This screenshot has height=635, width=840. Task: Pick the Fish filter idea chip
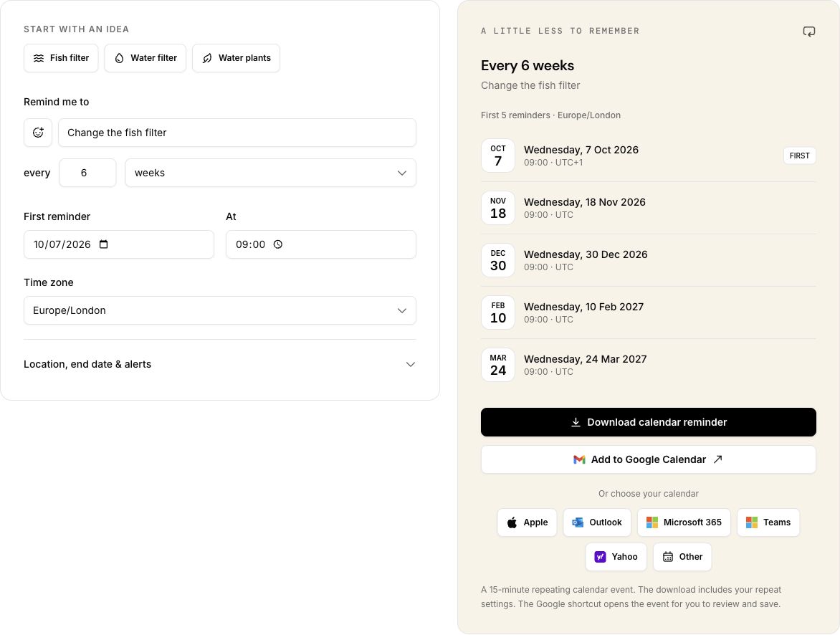click(61, 58)
